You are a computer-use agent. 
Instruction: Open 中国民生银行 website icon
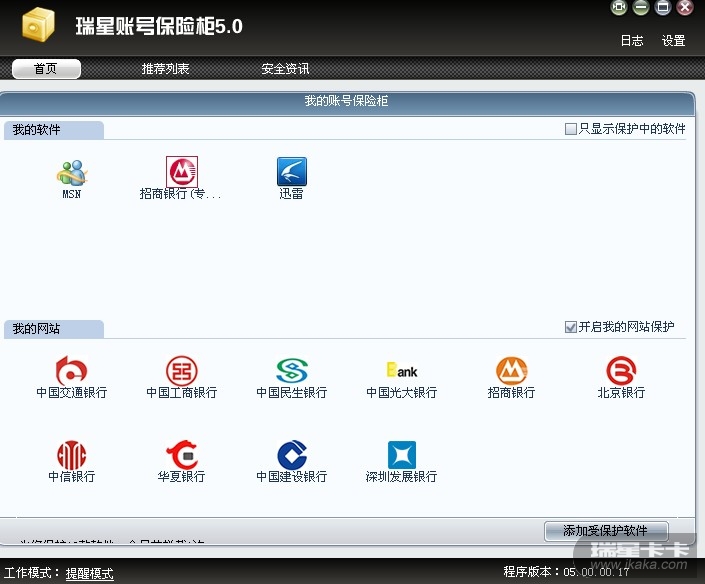click(x=292, y=370)
